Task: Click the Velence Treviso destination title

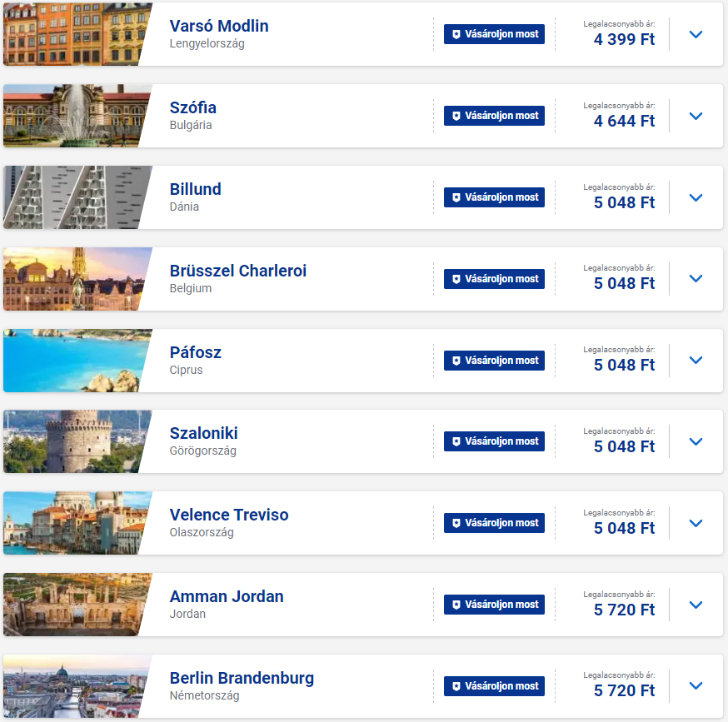Action: point(229,515)
